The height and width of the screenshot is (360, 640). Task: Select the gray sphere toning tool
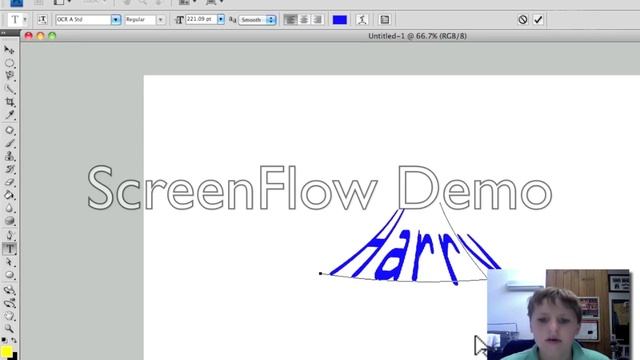tap(9, 221)
